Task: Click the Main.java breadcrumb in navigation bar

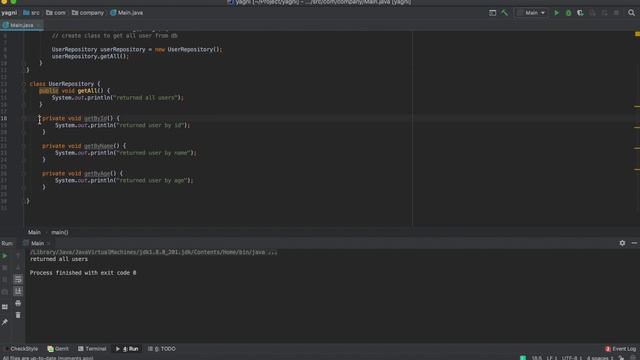Action: (x=127, y=13)
